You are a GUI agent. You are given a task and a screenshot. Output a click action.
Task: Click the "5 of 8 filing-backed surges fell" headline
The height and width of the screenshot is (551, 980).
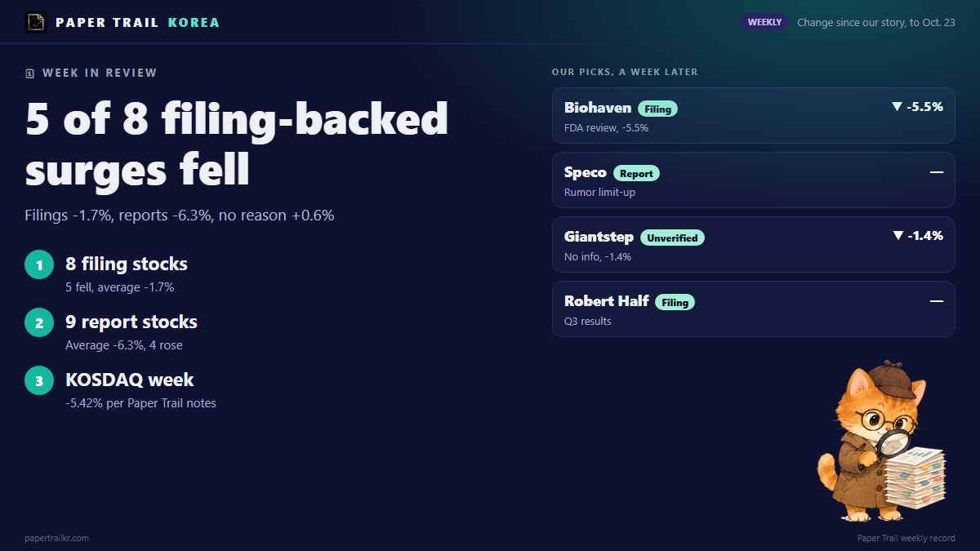(237, 144)
